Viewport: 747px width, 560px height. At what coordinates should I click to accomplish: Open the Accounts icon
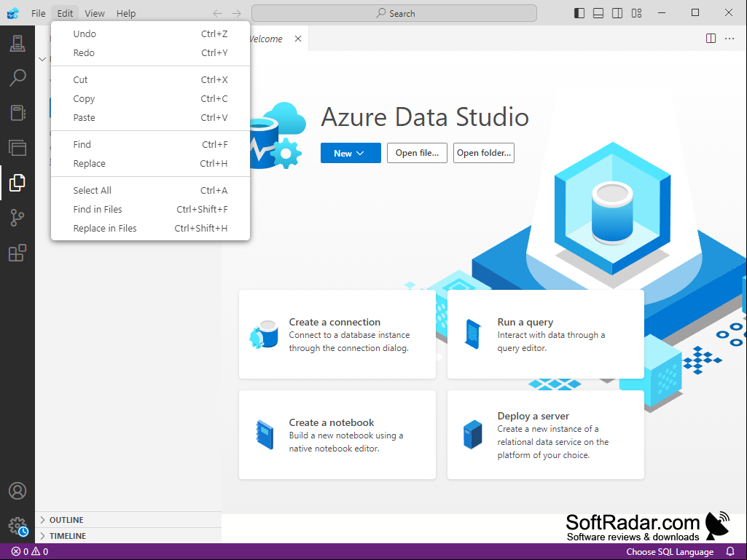click(x=17, y=491)
